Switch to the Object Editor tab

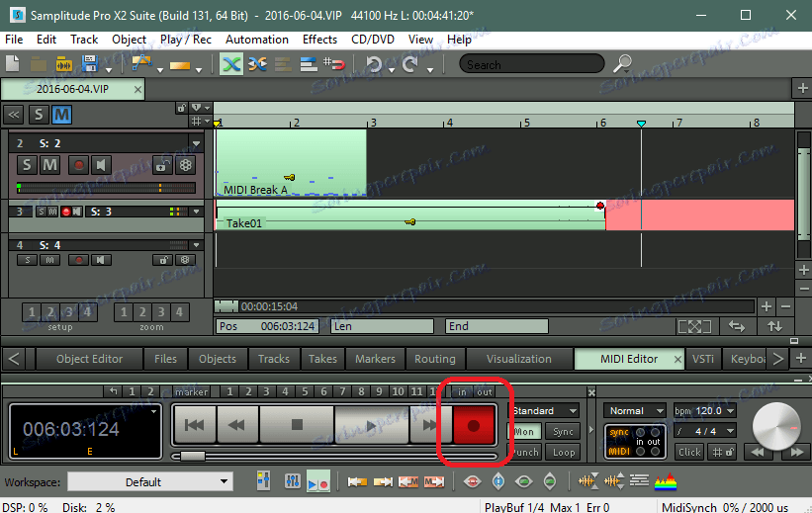(x=90, y=359)
